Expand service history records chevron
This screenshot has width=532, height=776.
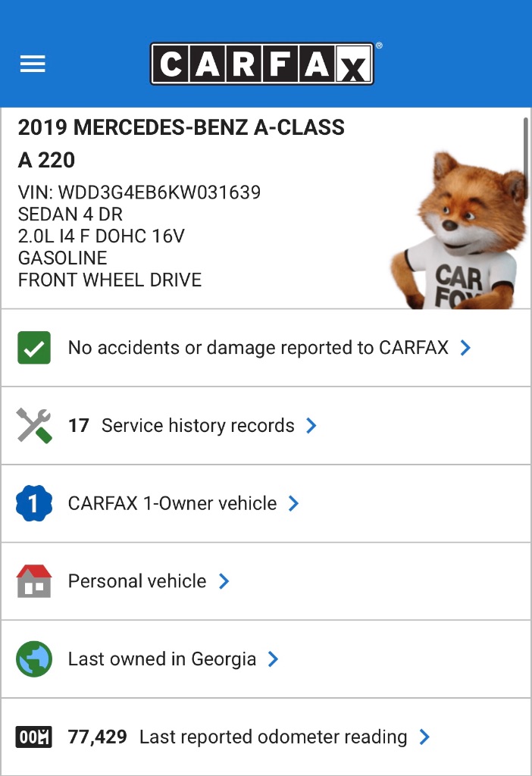(311, 426)
